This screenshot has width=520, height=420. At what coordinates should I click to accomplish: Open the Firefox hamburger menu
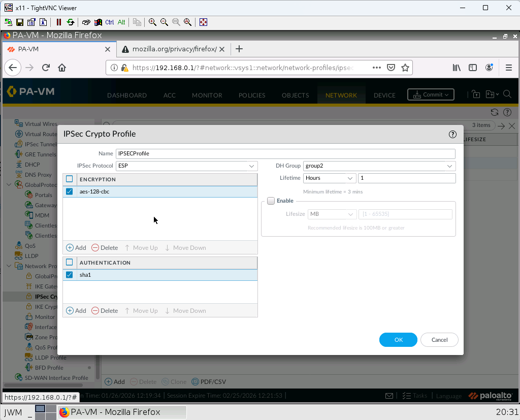click(508, 68)
